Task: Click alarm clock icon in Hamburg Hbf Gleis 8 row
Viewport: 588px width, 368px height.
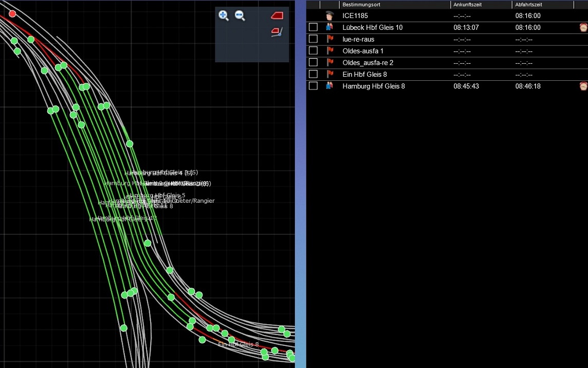Action: click(x=583, y=86)
